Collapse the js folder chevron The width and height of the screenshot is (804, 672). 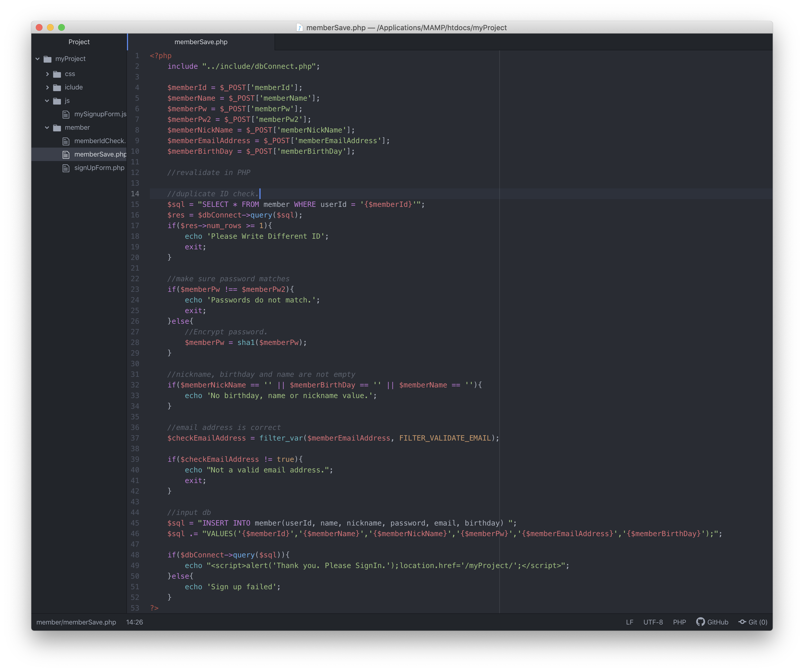47,101
